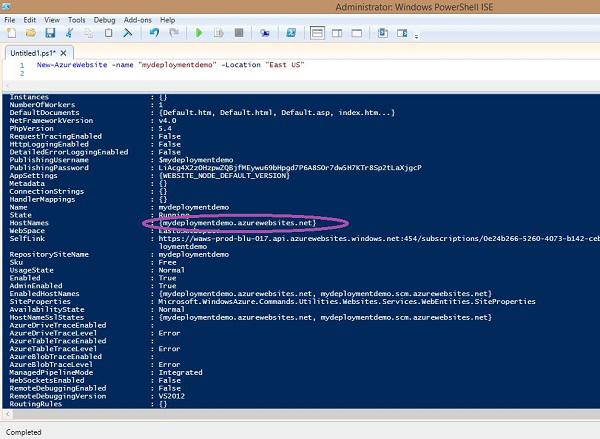This screenshot has height=439, width=600.
Task: Click the Completed status bar text
Action: (24, 432)
